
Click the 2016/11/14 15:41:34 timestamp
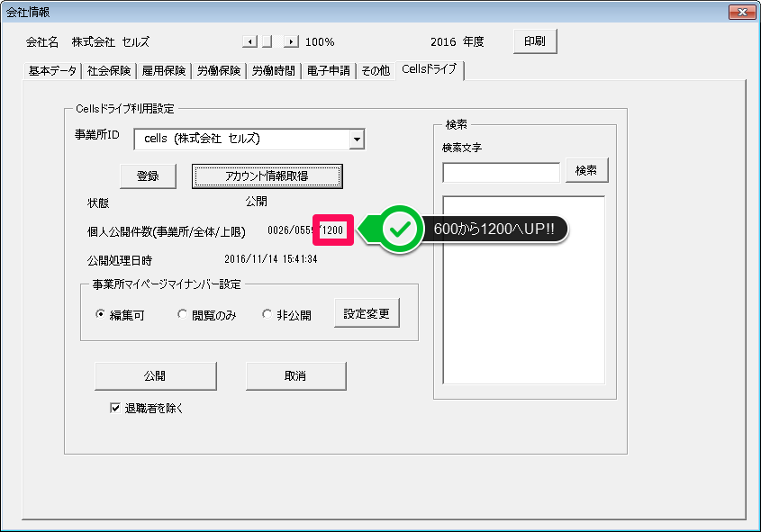coord(271,259)
